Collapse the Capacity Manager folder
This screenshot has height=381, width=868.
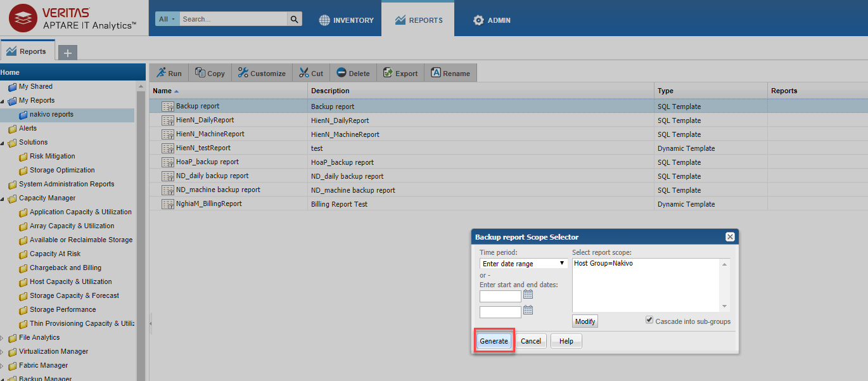pyautogui.click(x=3, y=198)
